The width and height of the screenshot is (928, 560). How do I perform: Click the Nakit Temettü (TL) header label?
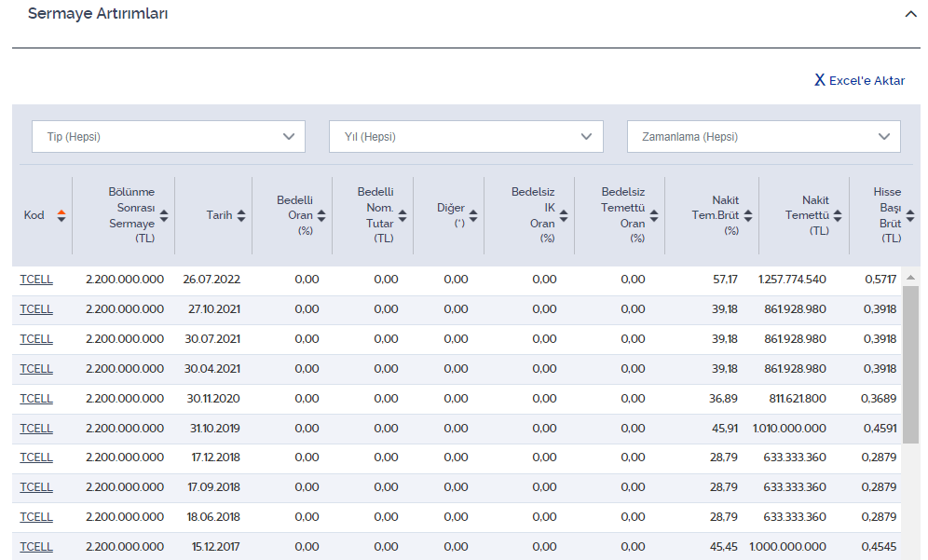(x=807, y=215)
